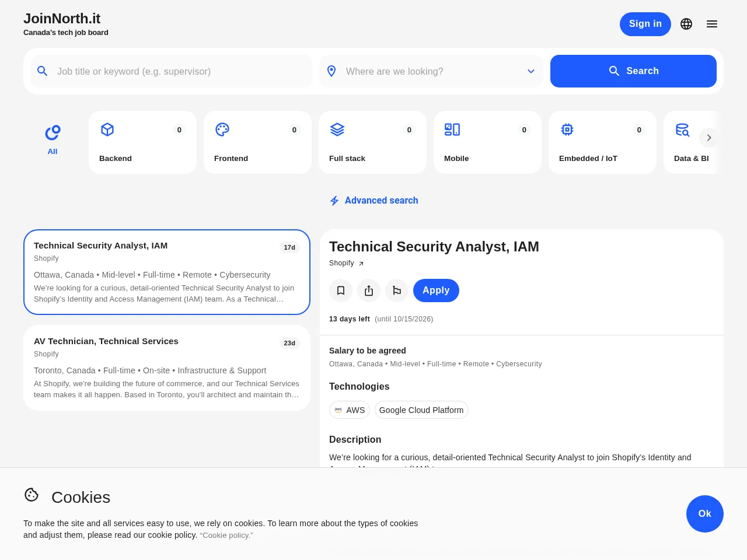Open the Cookie policy link

click(226, 535)
